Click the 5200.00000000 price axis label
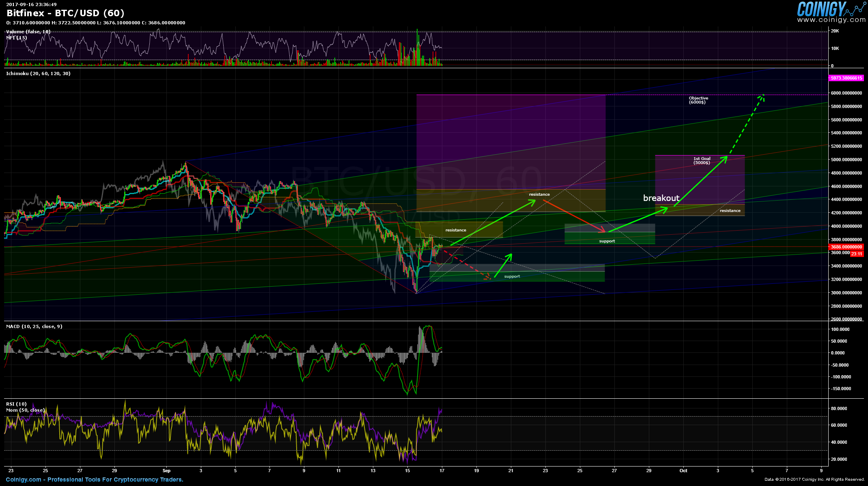The image size is (868, 486). (x=846, y=146)
